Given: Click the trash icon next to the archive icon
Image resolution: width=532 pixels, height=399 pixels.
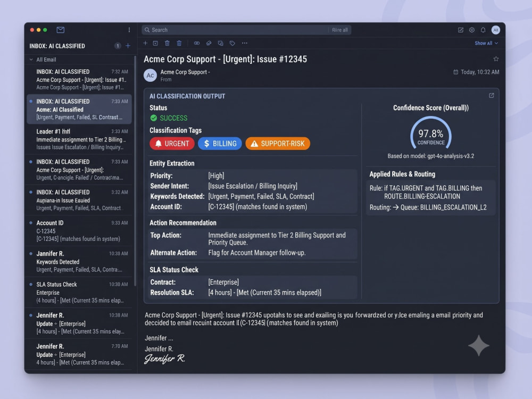Looking at the screenshot, I should (167, 43).
